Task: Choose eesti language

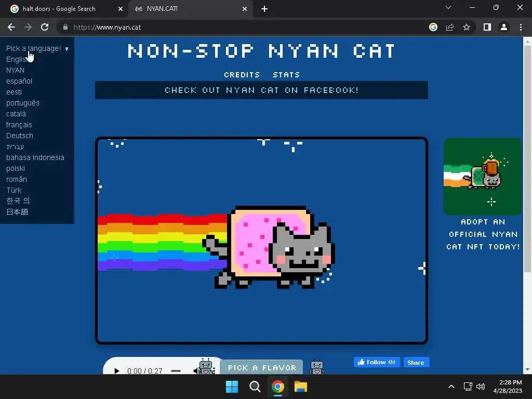Action: tap(14, 92)
